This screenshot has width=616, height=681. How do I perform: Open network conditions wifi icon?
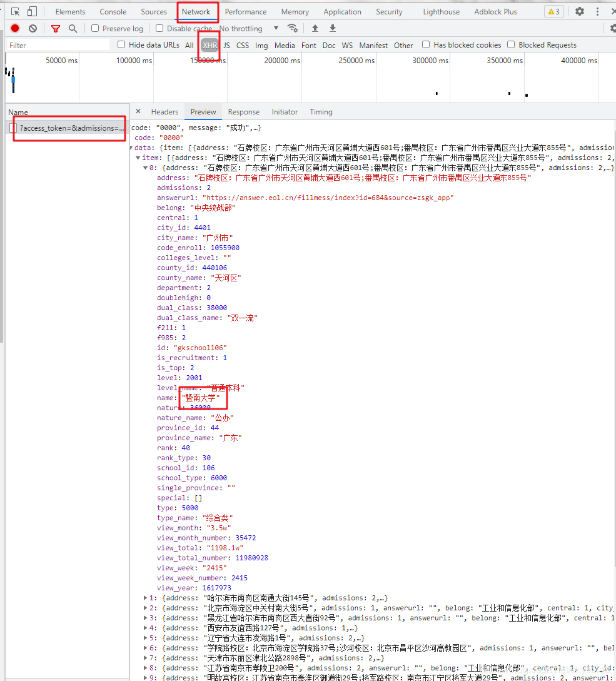pos(293,28)
